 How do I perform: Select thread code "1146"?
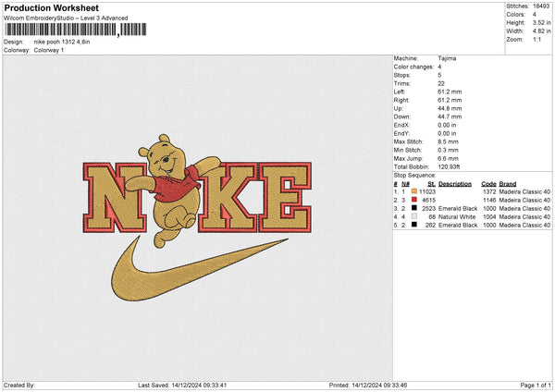[489, 201]
